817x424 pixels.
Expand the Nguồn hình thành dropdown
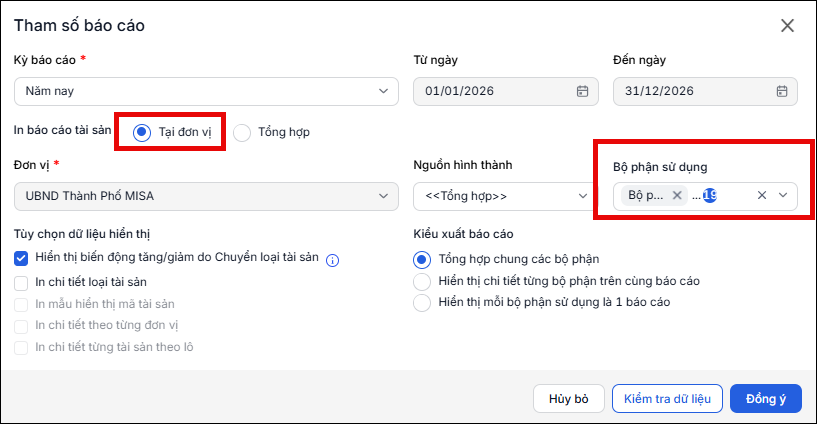[503, 196]
